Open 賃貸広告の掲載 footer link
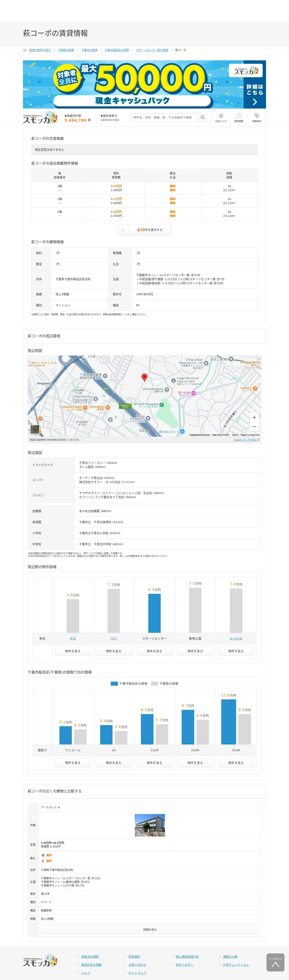Viewport: 289px width, 980px height. [x=91, y=965]
